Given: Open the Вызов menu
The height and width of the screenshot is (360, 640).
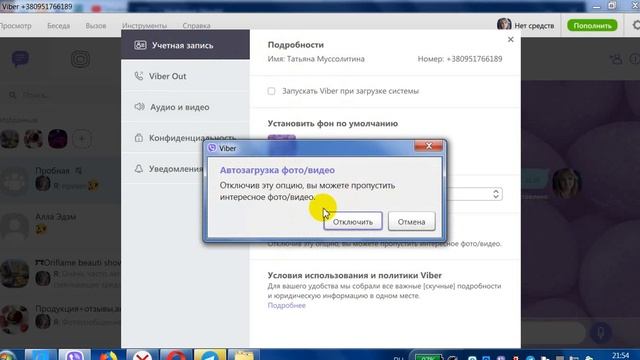Looking at the screenshot, I should tap(96, 25).
